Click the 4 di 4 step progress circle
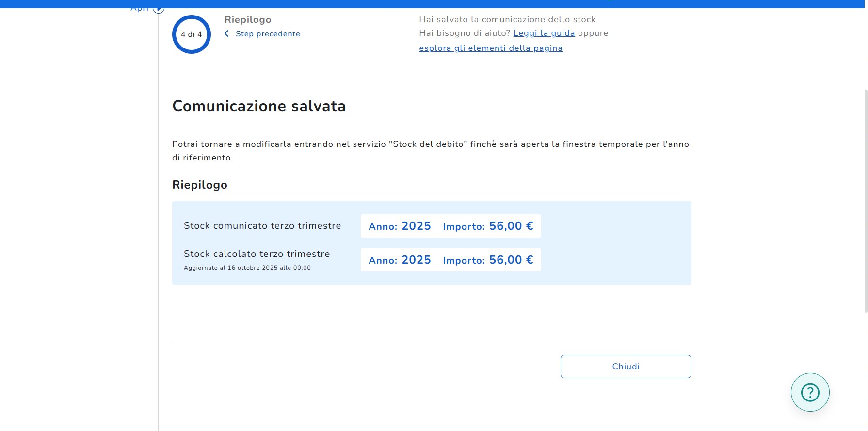Viewport: 868px width, 431px height. (x=192, y=34)
